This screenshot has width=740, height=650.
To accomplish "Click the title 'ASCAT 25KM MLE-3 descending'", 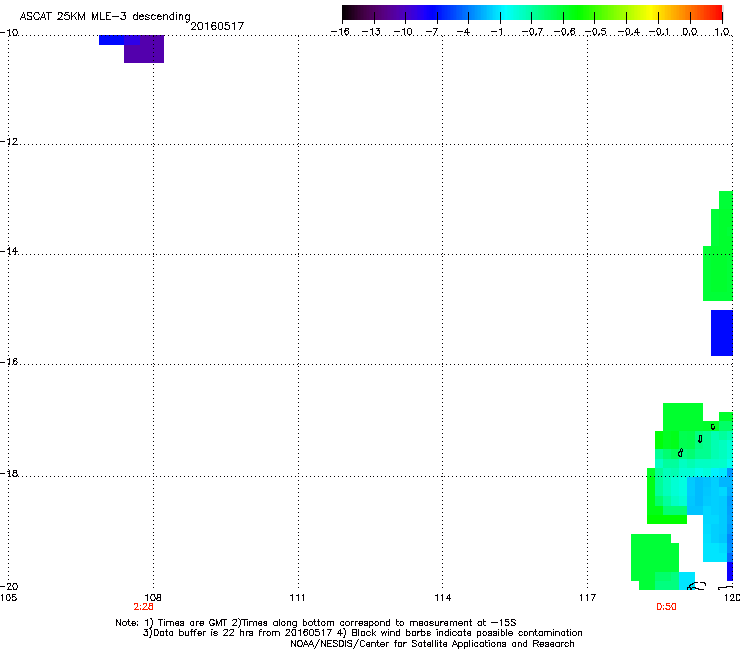I will (105, 16).
